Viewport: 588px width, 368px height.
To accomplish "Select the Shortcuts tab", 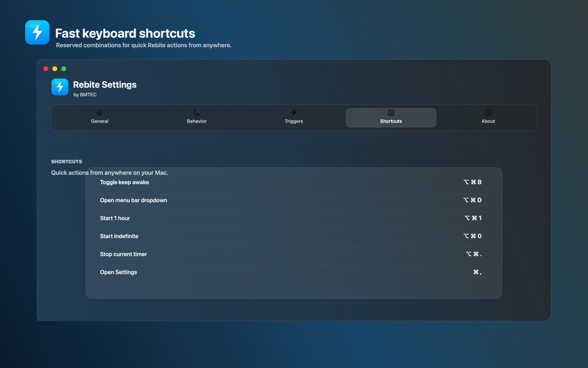I will pos(391,118).
